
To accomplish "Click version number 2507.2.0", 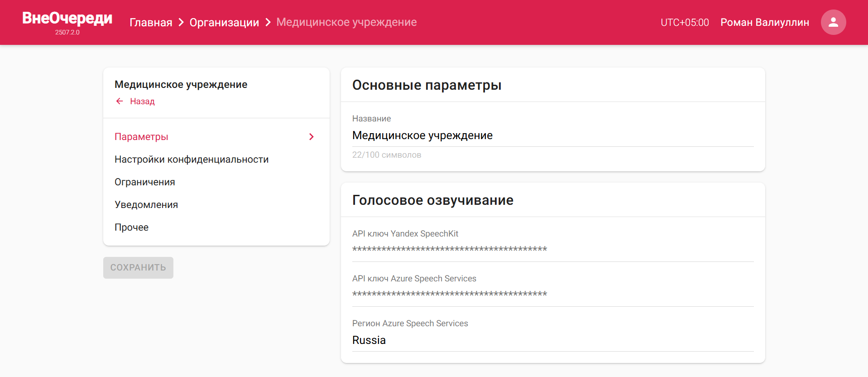I will (x=67, y=32).
